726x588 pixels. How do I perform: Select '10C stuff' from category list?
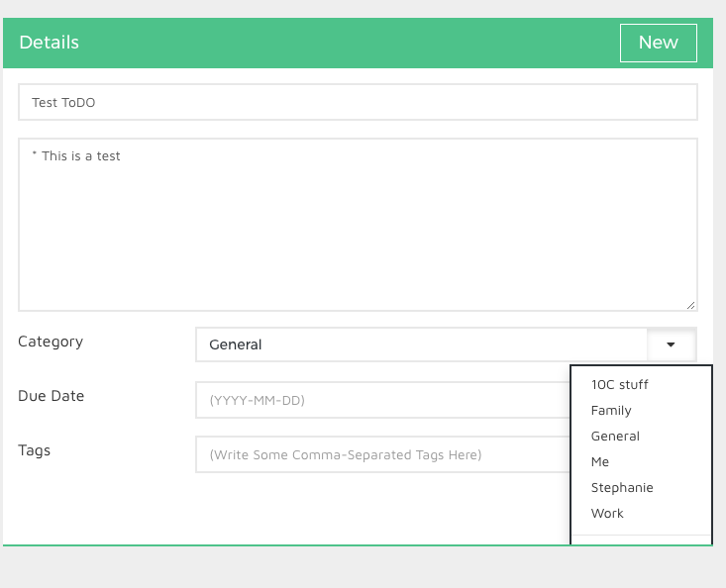[619, 384]
